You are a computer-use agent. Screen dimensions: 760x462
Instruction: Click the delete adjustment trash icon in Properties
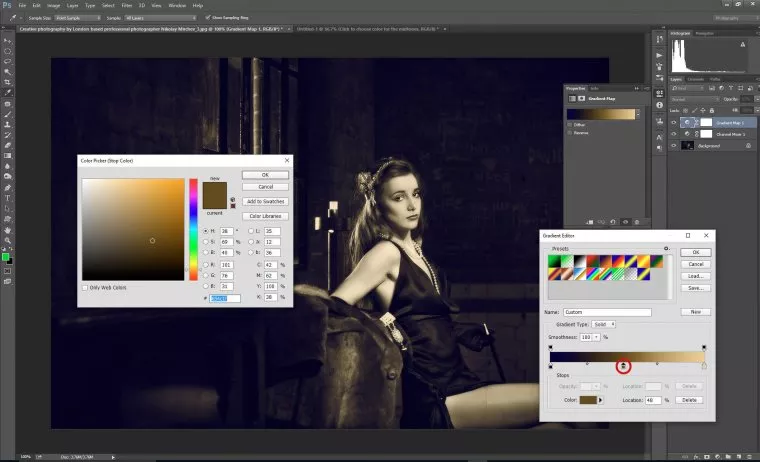coord(637,222)
